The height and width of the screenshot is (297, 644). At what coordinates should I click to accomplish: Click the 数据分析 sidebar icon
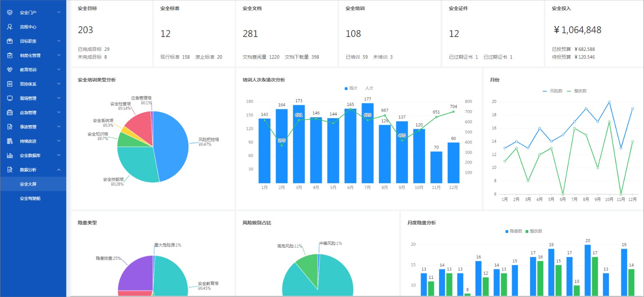point(10,170)
